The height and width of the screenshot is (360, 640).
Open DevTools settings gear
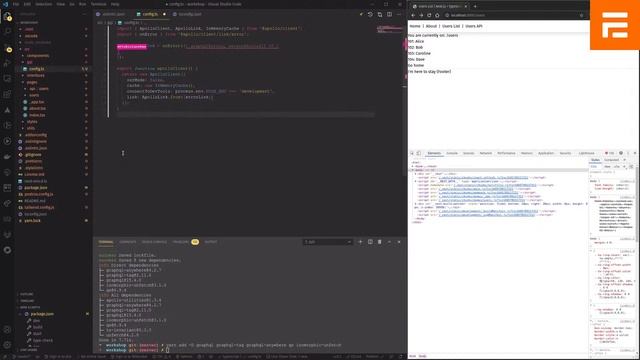621,153
